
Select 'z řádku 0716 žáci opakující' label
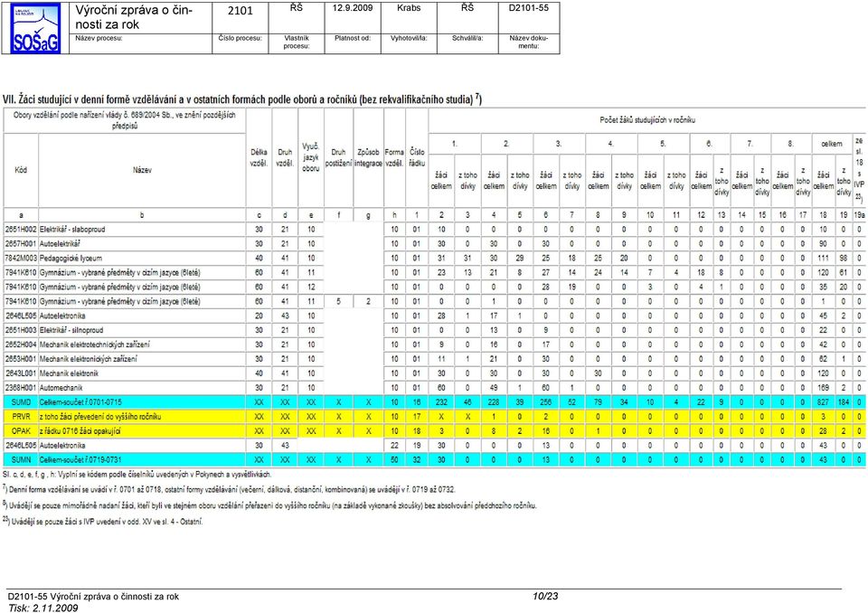pyautogui.click(x=80, y=430)
